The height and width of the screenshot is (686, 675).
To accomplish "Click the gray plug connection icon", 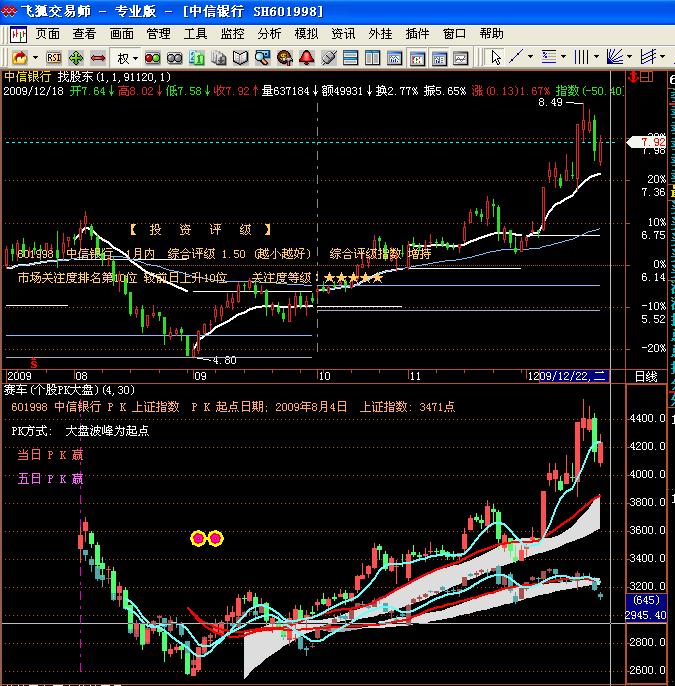I will 329,58.
